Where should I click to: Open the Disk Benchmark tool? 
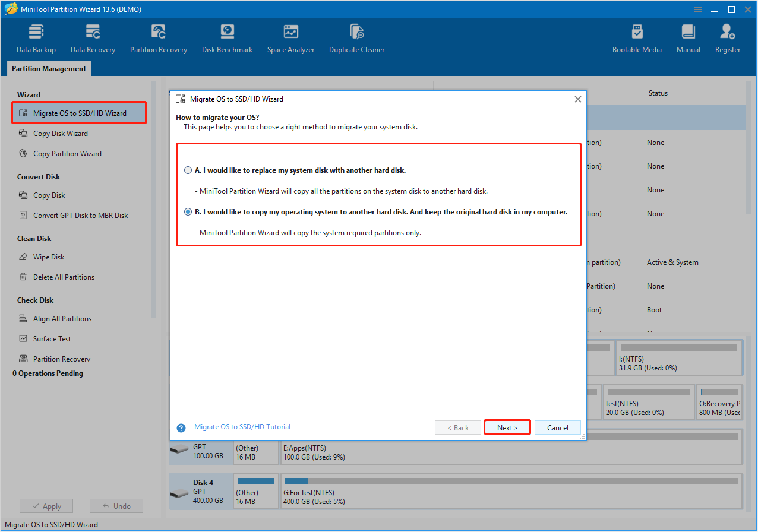[228, 39]
